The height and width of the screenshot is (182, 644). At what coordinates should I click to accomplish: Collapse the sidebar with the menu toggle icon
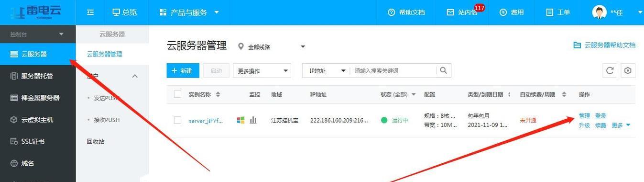[90, 12]
